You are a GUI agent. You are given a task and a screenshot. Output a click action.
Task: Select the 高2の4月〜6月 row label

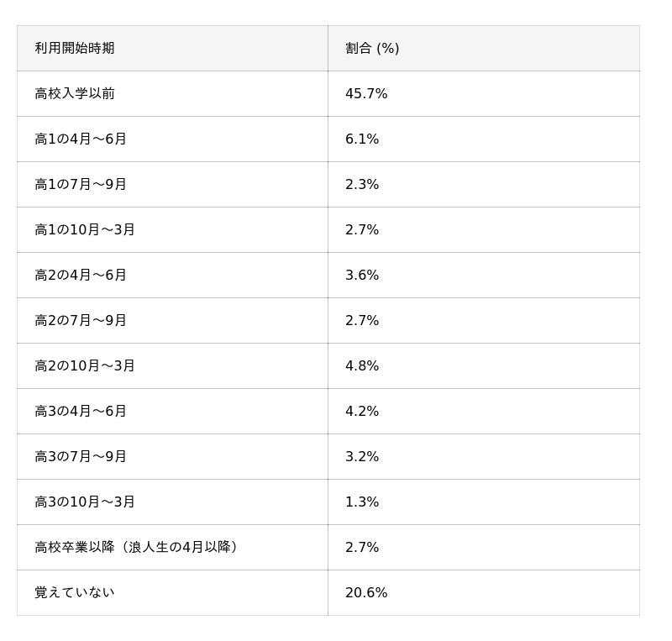point(81,276)
